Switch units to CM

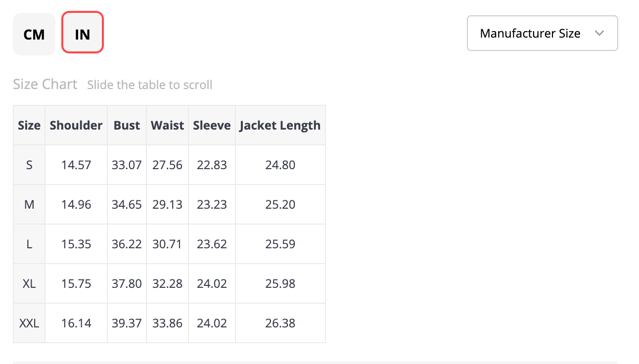[x=34, y=34]
